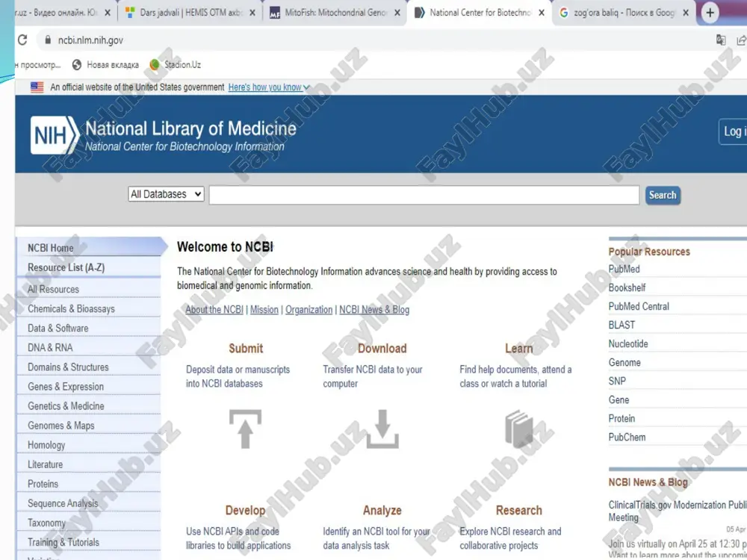Open Proteins category
This screenshot has width=747, height=560.
[x=88, y=484]
